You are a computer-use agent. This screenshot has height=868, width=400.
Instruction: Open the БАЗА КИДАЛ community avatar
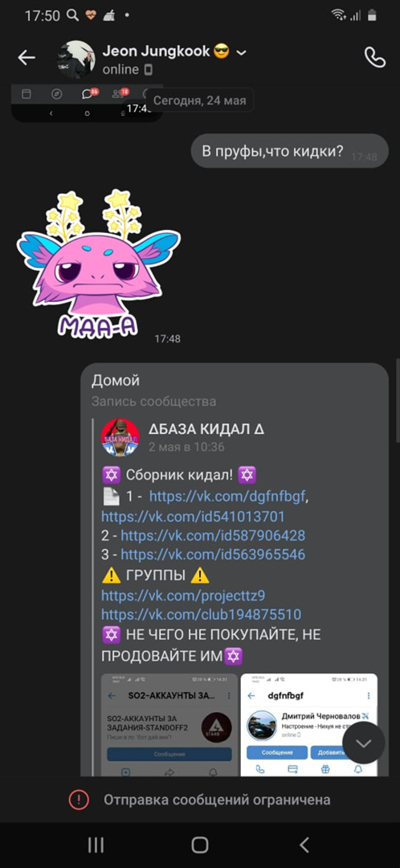point(120,437)
